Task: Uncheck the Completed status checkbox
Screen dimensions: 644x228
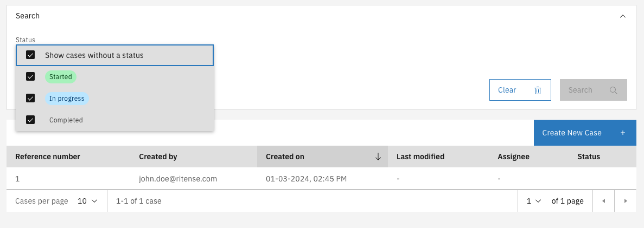Action: tap(30, 120)
